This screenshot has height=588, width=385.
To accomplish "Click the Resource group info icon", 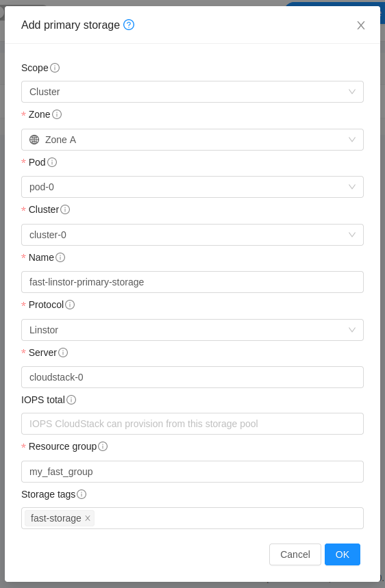I will coord(103,446).
